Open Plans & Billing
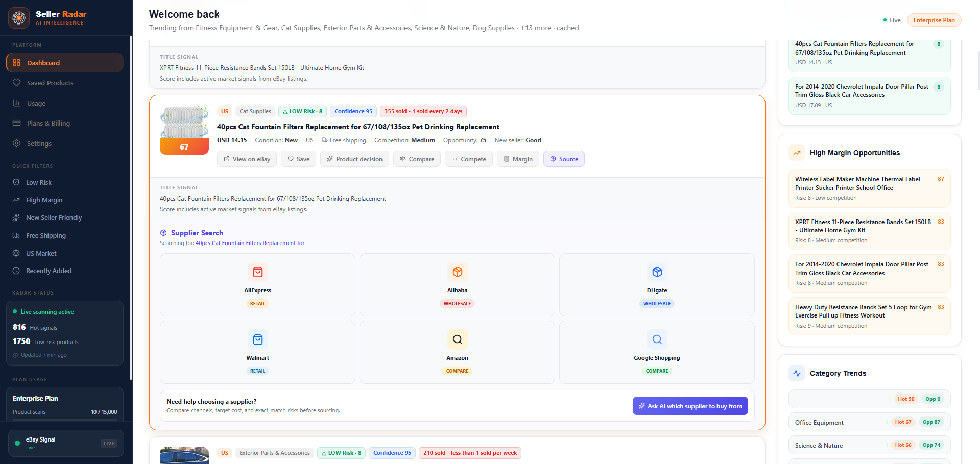The height and width of the screenshot is (464, 980). tap(65, 123)
